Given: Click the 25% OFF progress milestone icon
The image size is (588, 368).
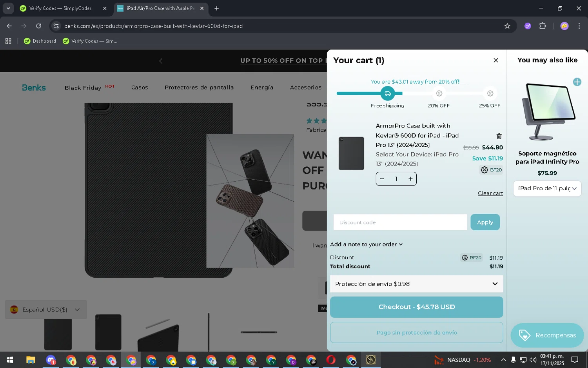Looking at the screenshot, I should coord(490,93).
